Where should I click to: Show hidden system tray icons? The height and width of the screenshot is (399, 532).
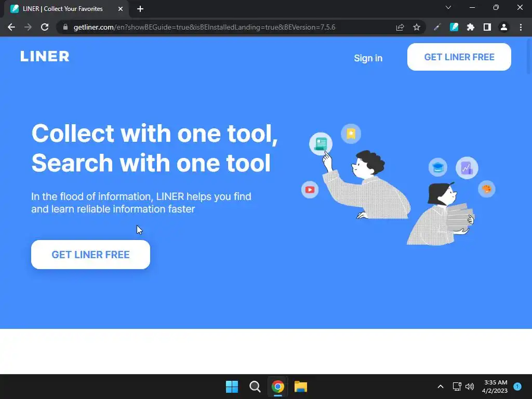(441, 387)
